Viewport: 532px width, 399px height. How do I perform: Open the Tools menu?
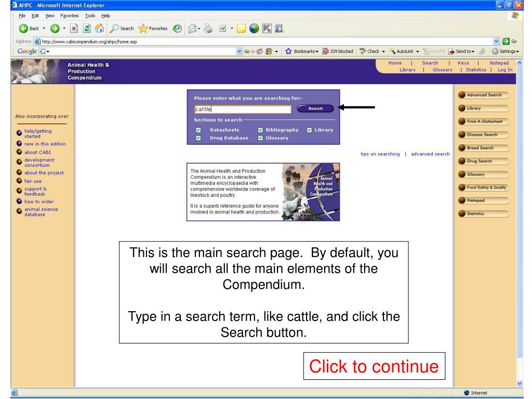tap(90, 16)
